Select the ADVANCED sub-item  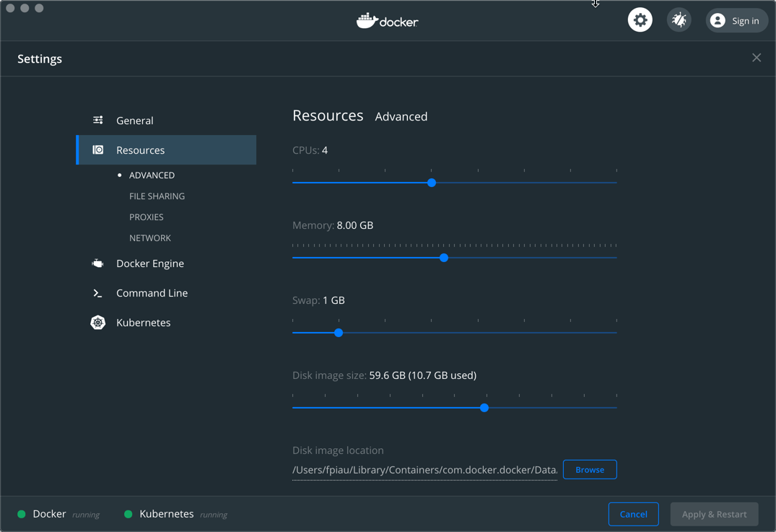pos(152,175)
